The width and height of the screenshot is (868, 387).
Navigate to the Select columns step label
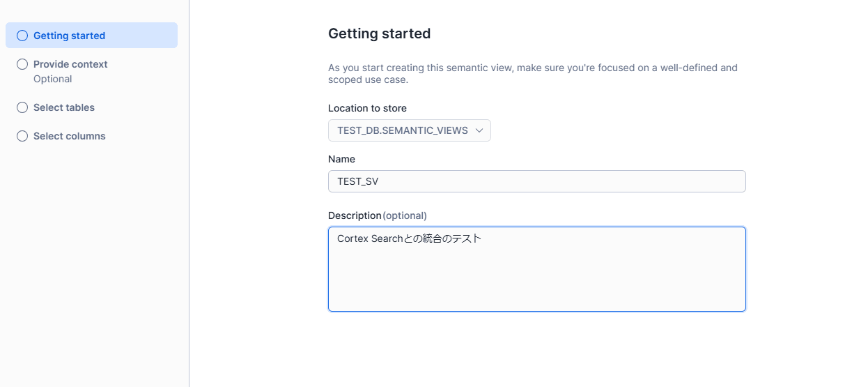point(70,136)
